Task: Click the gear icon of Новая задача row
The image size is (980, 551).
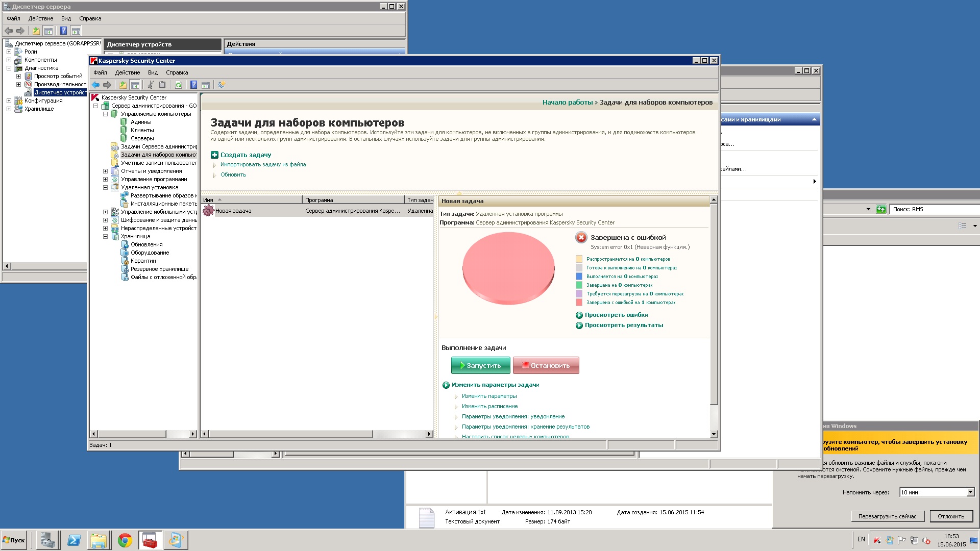Action: tap(208, 210)
